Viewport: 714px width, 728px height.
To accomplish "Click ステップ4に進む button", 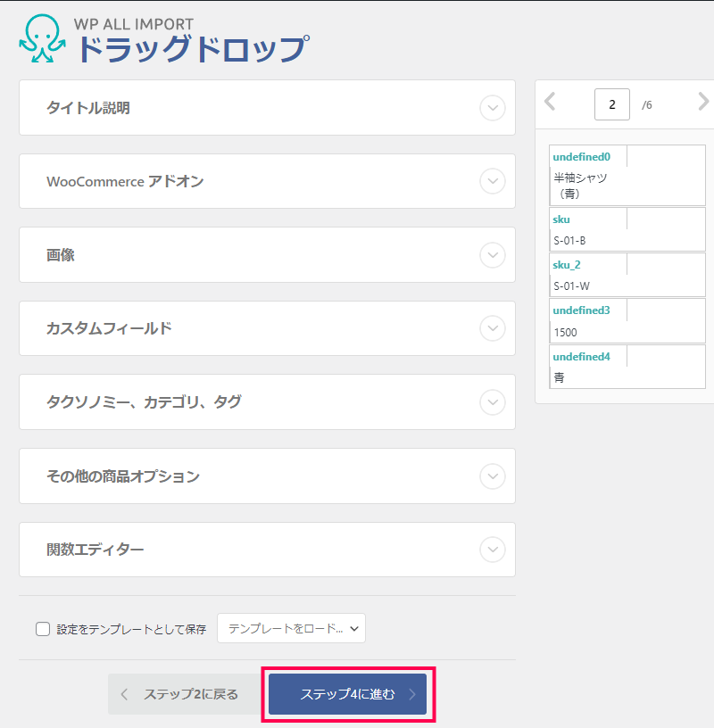I will [347, 694].
